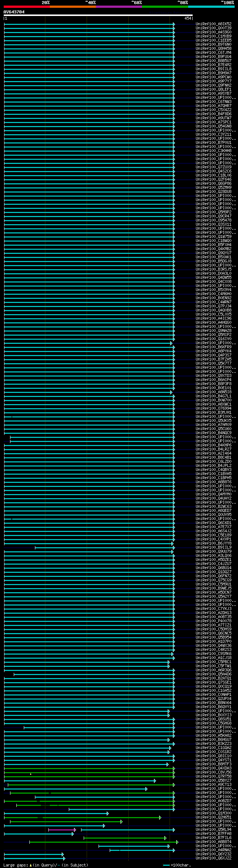Viewport: 238px width, 868px height.
Task: Click the UniRef100_B9FUU4 entry
Action: [213, 57]
